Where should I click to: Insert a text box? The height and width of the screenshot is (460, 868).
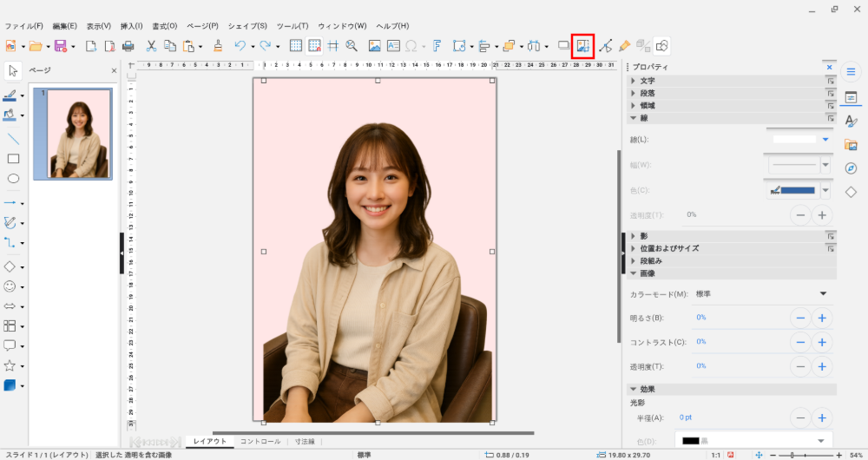point(393,46)
